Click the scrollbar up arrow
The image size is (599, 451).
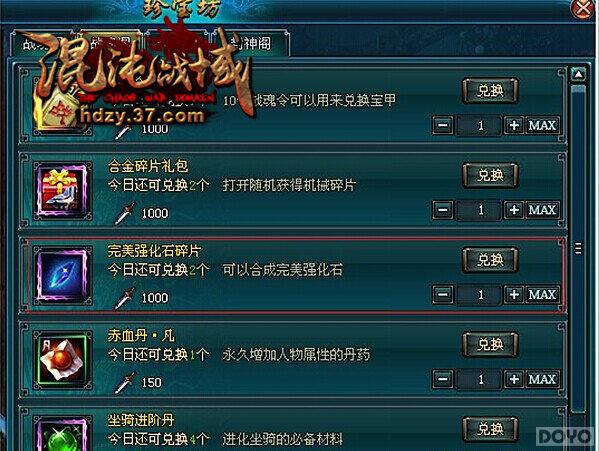pos(578,74)
